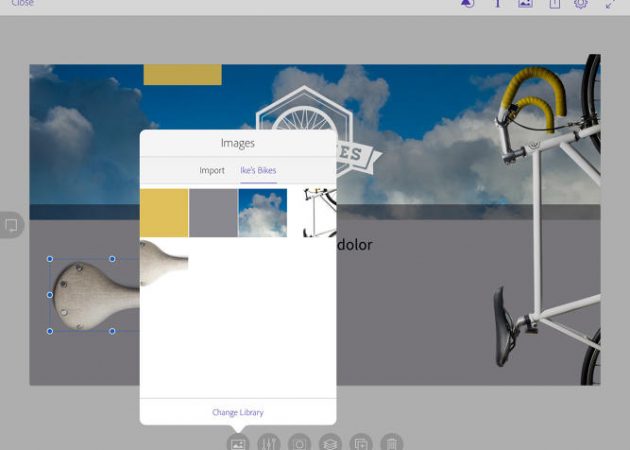Open the settings gear icon
The image size is (630, 450).
(x=581, y=4)
